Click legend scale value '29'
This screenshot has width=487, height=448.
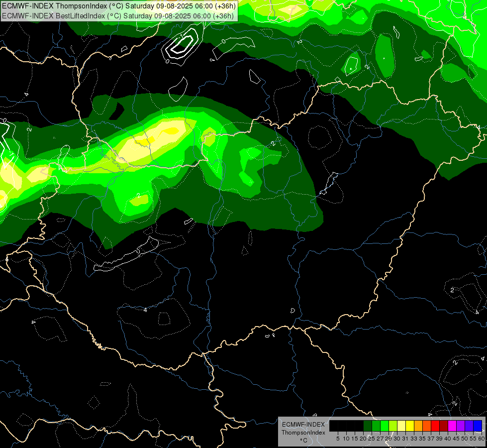(x=388, y=439)
